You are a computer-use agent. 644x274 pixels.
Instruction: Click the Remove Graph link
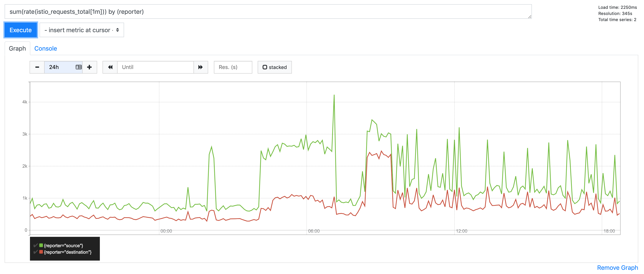click(x=617, y=267)
